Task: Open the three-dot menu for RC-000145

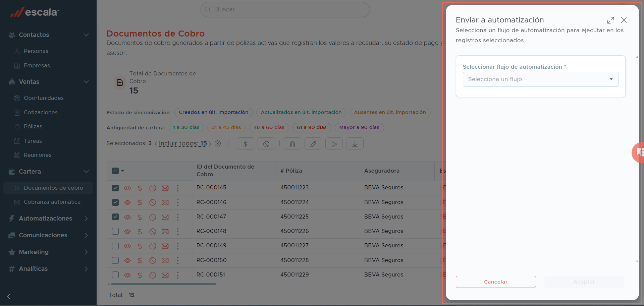Action: pyautogui.click(x=178, y=188)
